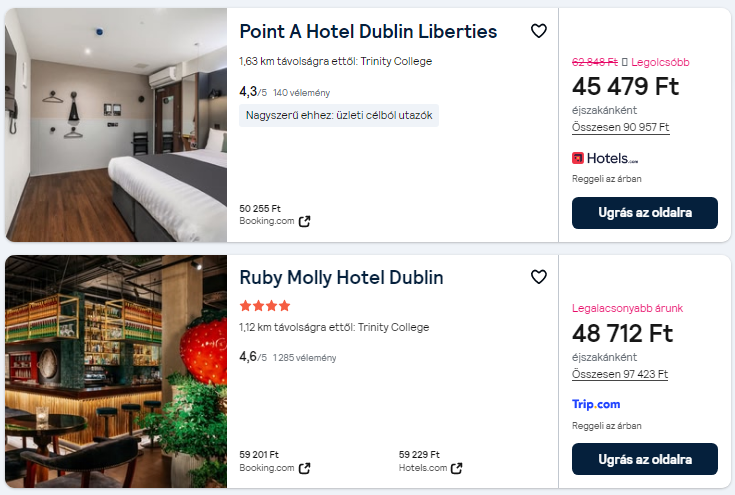Expand the Összesen 90 957 Ft total

620,127
